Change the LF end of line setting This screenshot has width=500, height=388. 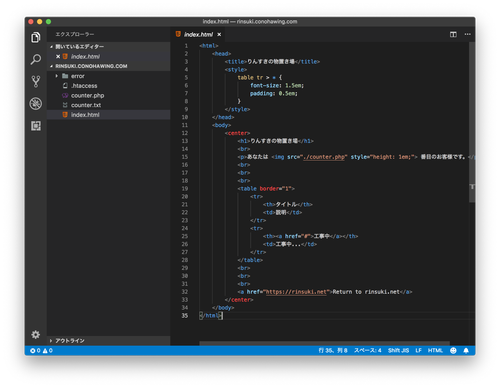418,350
